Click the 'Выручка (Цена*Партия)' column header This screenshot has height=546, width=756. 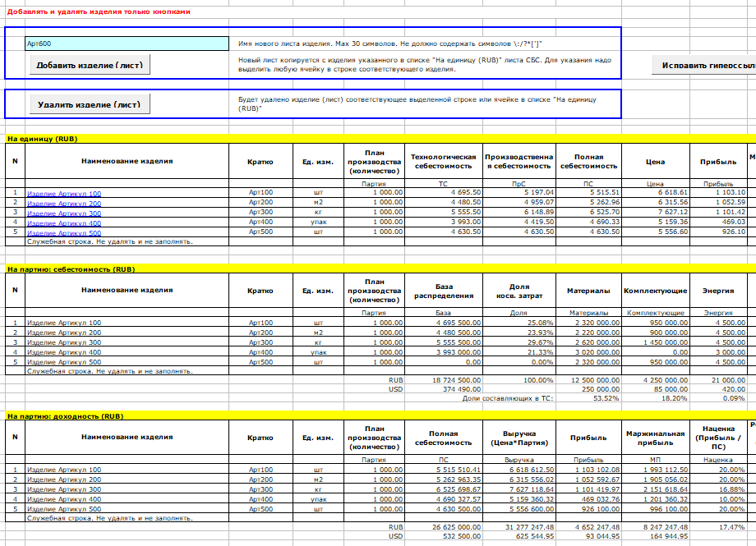click(x=519, y=438)
